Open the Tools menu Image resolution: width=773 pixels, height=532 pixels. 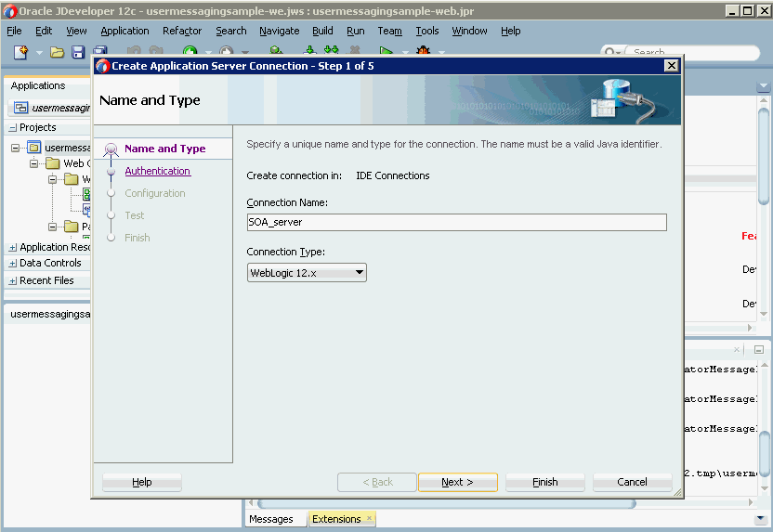click(x=427, y=31)
